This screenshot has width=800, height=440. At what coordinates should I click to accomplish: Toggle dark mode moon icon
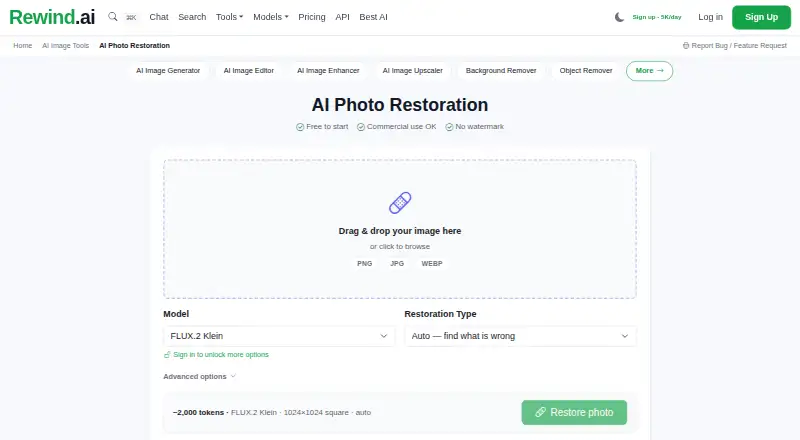click(619, 17)
